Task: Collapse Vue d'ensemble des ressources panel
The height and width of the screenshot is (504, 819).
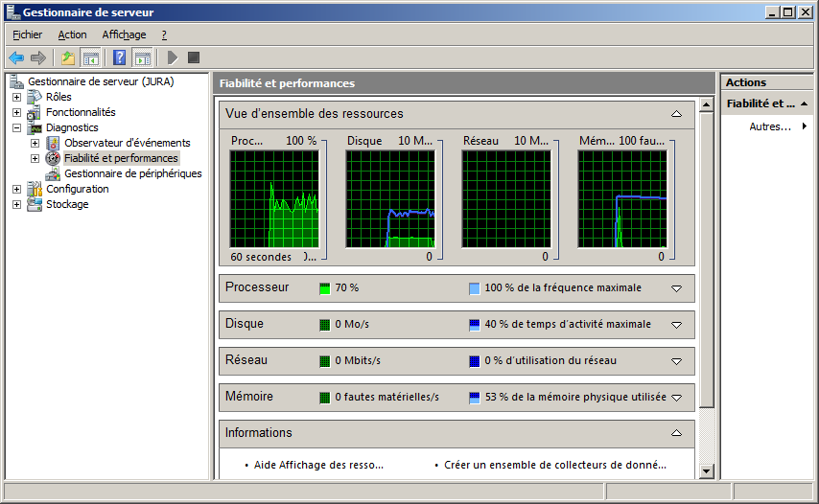Action: tap(676, 114)
